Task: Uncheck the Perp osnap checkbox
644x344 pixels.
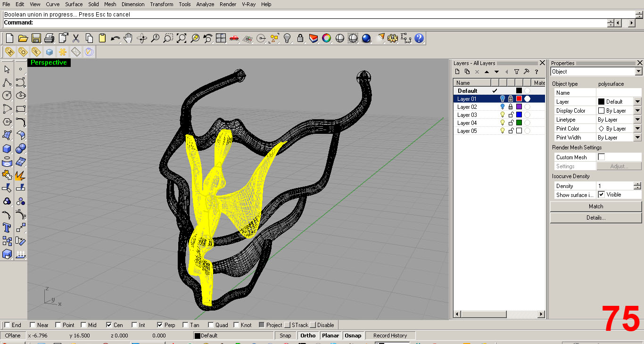Action: [x=160, y=325]
